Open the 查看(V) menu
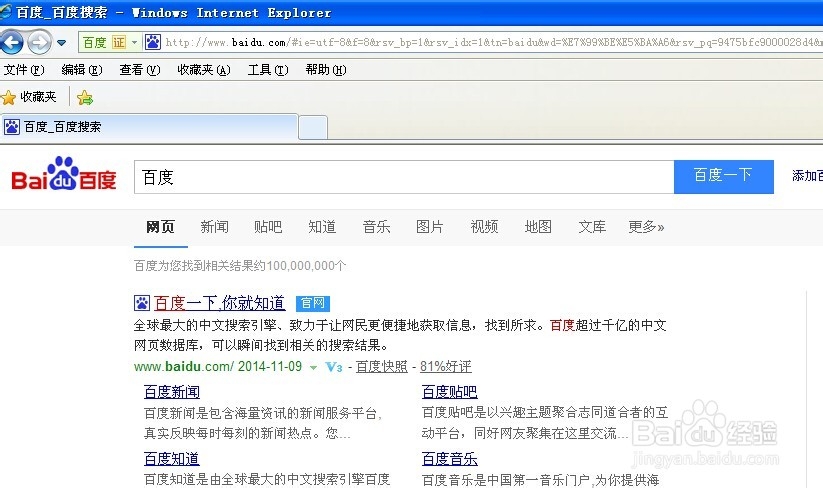 point(140,70)
